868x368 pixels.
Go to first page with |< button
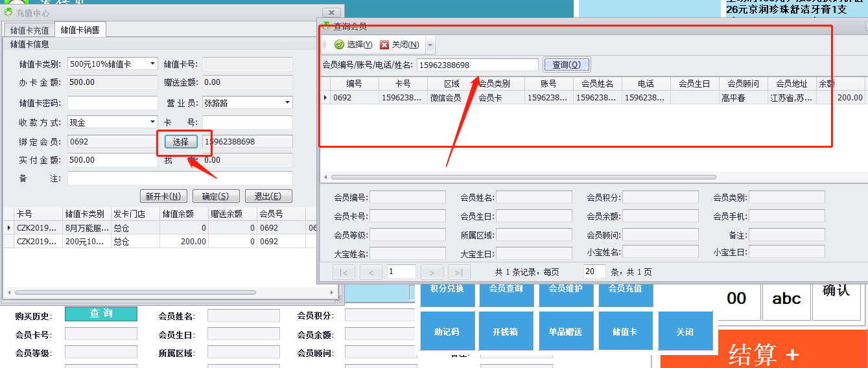coord(344,272)
